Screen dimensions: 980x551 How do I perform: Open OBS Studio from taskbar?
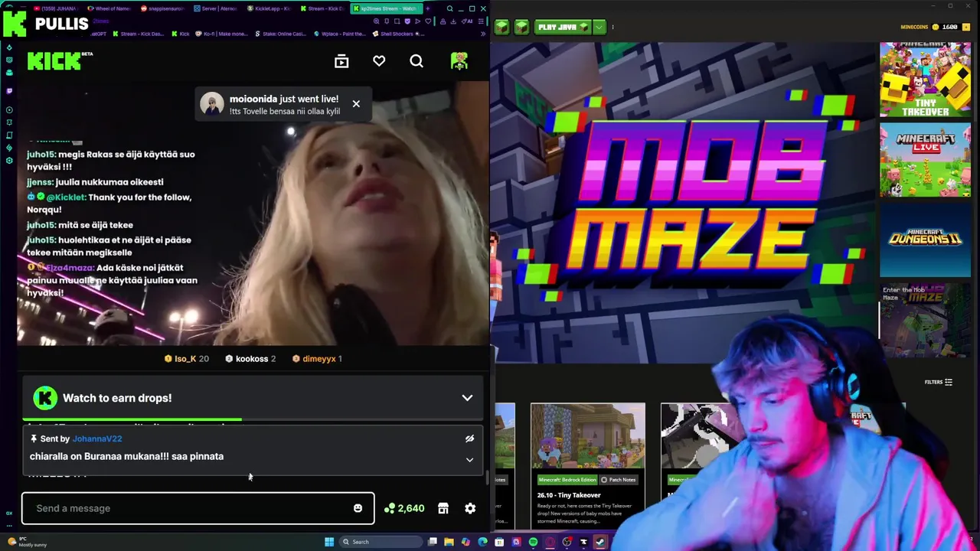tap(567, 542)
